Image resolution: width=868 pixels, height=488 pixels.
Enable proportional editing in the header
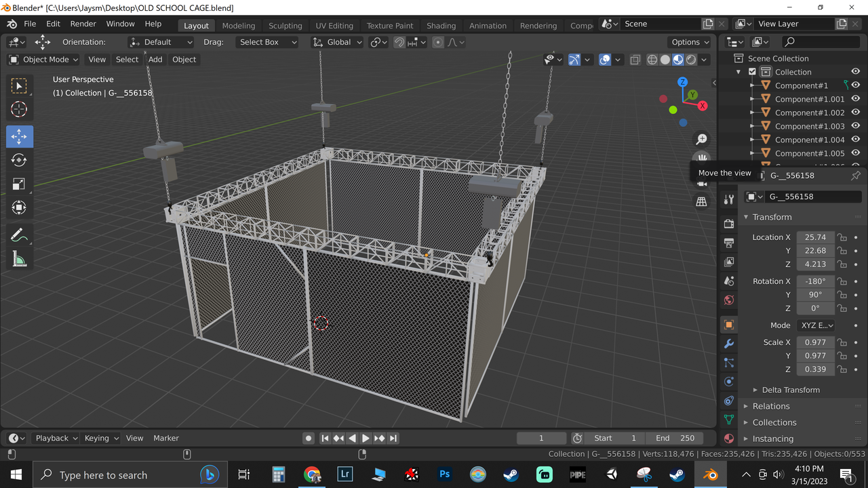click(x=437, y=42)
